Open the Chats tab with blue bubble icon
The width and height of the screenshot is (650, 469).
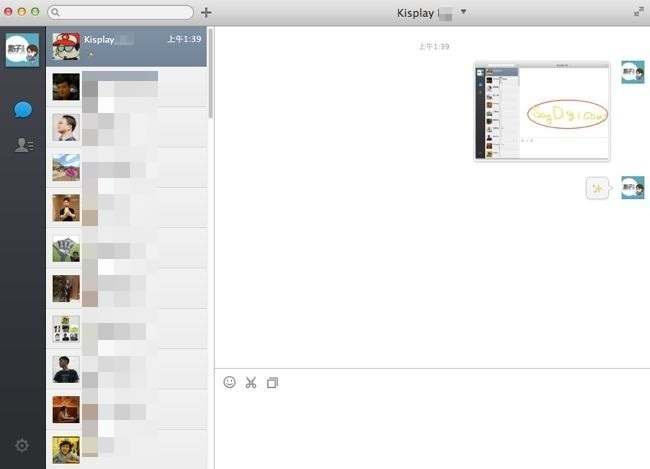pos(23,110)
